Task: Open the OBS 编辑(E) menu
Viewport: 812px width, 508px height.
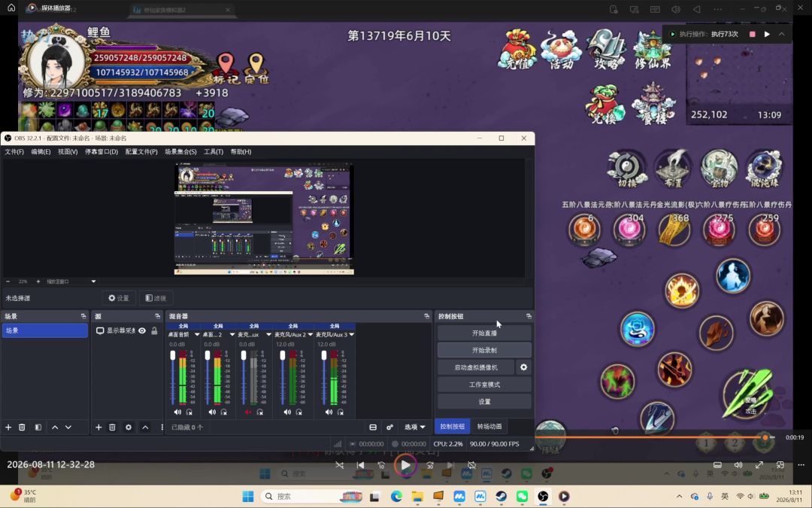Action: (41, 152)
